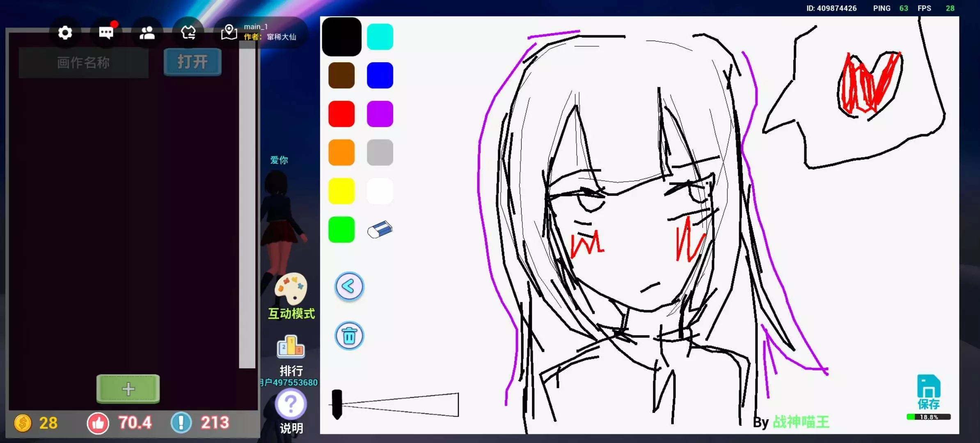Image resolution: width=980 pixels, height=443 pixels.
Task: Open the settings gear icon
Action: click(65, 32)
